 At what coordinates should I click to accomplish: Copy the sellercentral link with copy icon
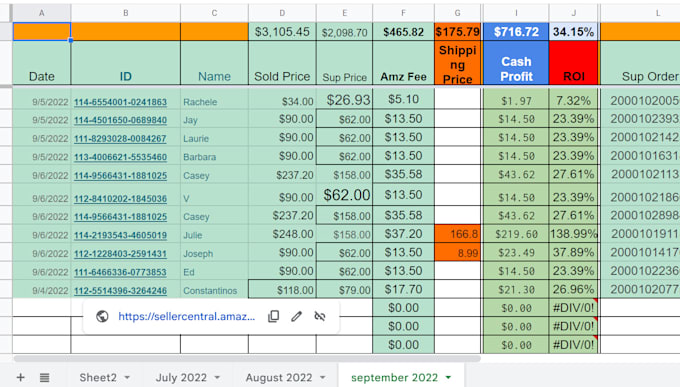(273, 316)
